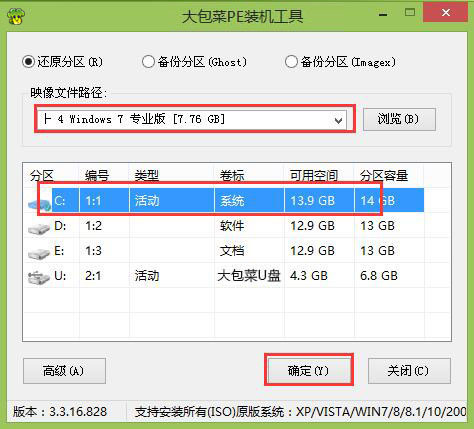Click the 文档 volume label
This screenshot has height=429, width=474.
click(232, 251)
